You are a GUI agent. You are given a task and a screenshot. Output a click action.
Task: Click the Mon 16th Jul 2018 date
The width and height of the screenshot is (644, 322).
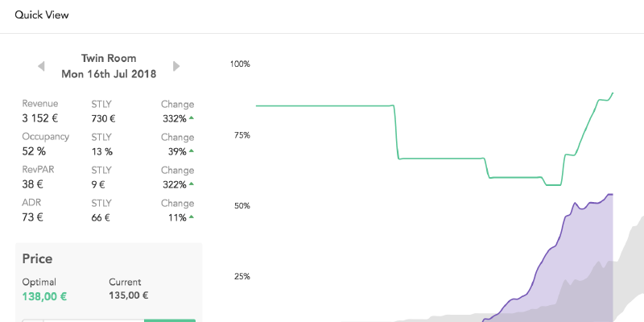[109, 74]
